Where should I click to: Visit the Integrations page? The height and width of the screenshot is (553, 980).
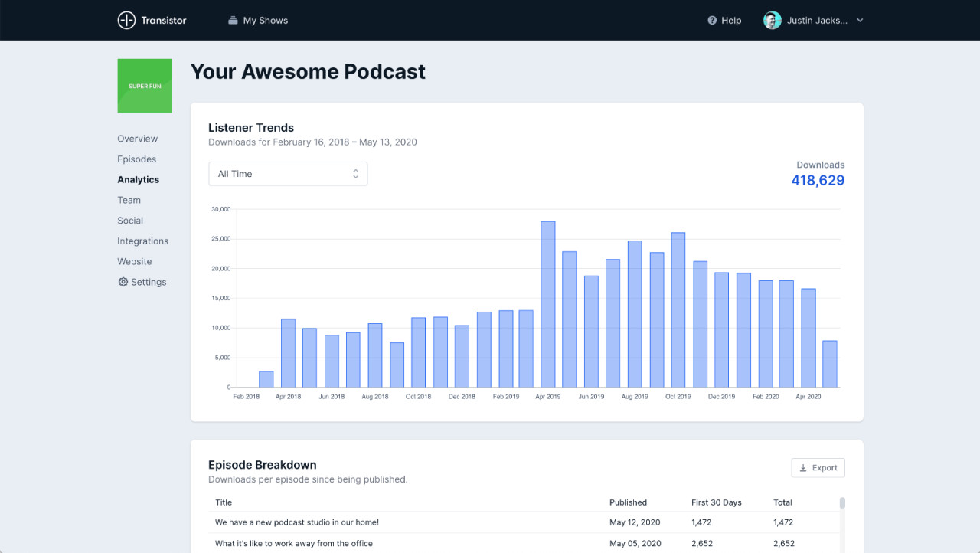click(142, 241)
